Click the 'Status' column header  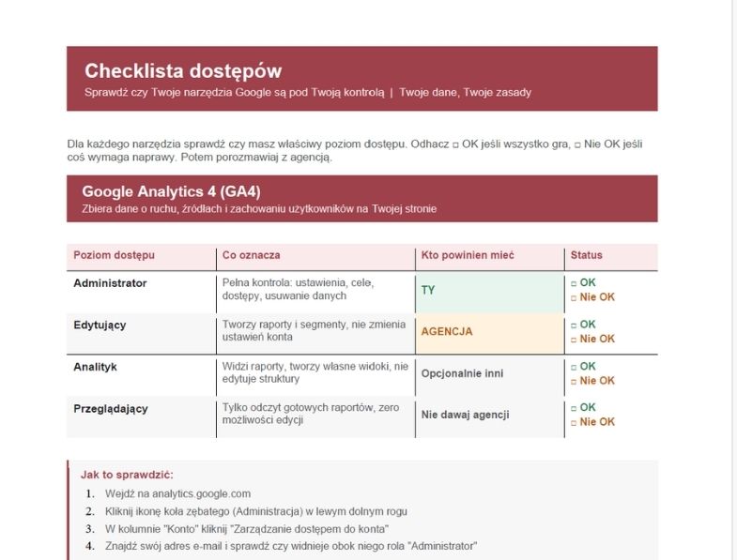point(586,255)
